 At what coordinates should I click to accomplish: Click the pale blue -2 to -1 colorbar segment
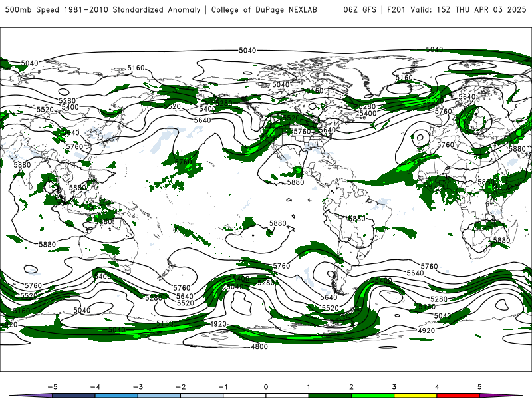(202, 396)
